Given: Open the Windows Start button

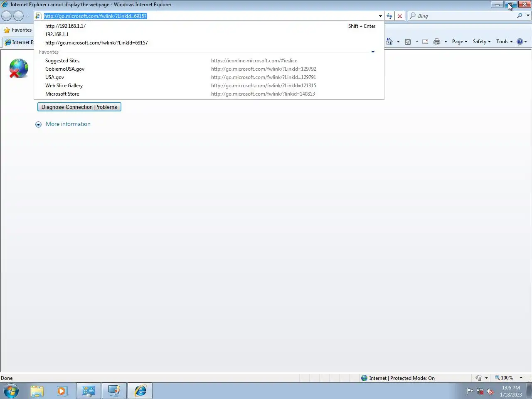Looking at the screenshot, I should 11,391.
